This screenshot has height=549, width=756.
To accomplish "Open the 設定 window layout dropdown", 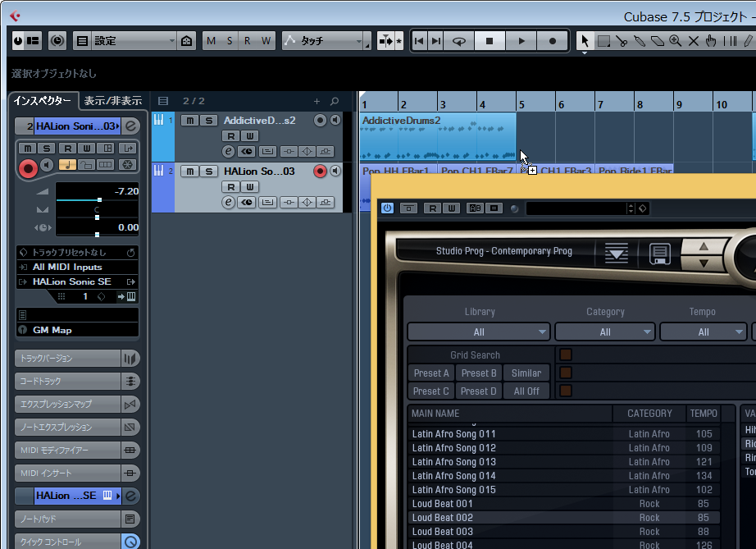I will 133,41.
